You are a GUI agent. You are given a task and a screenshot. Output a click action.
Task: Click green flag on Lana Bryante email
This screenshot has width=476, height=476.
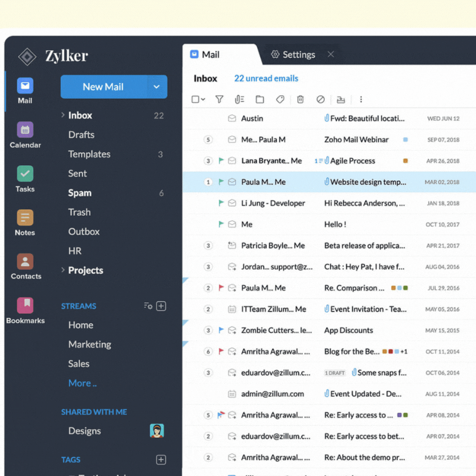pos(221,160)
